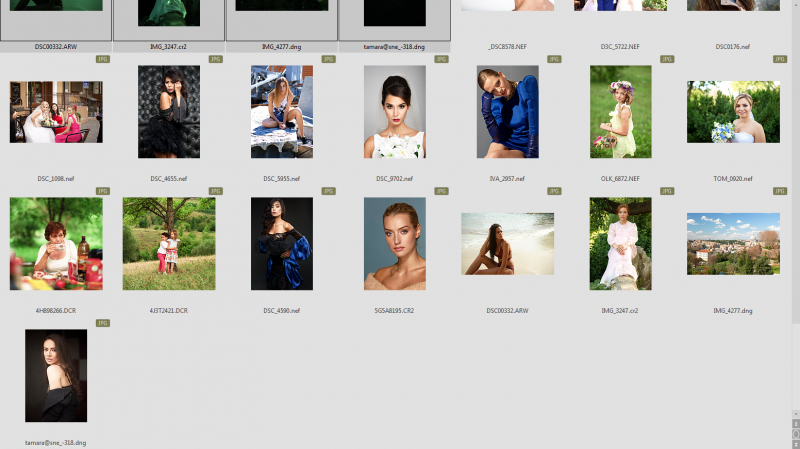Click the JPG badge on OLK_6872.NEF
Viewport: 800px width, 449px height.
click(667, 59)
